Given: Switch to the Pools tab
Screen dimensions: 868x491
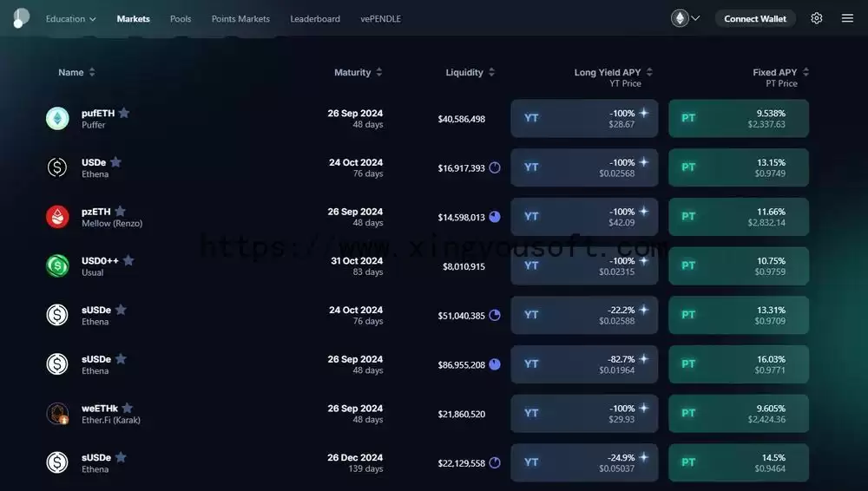Looking at the screenshot, I should [181, 19].
